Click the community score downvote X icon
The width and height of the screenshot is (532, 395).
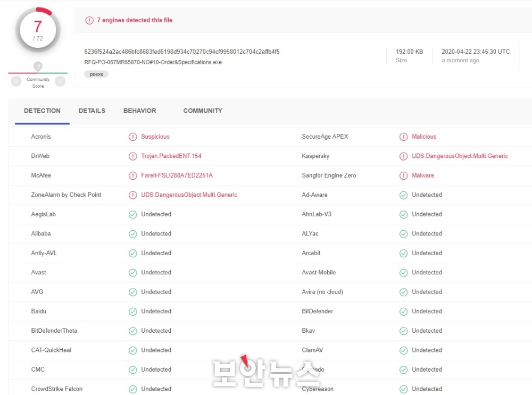(16, 81)
